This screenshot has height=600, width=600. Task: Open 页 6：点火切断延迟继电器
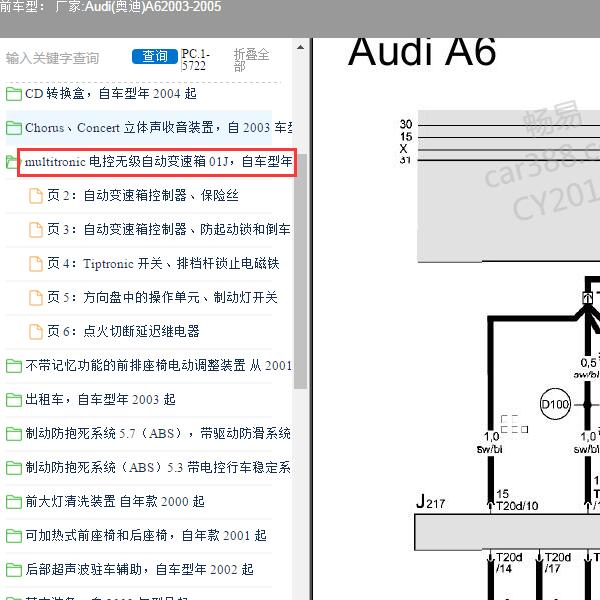pos(123,331)
